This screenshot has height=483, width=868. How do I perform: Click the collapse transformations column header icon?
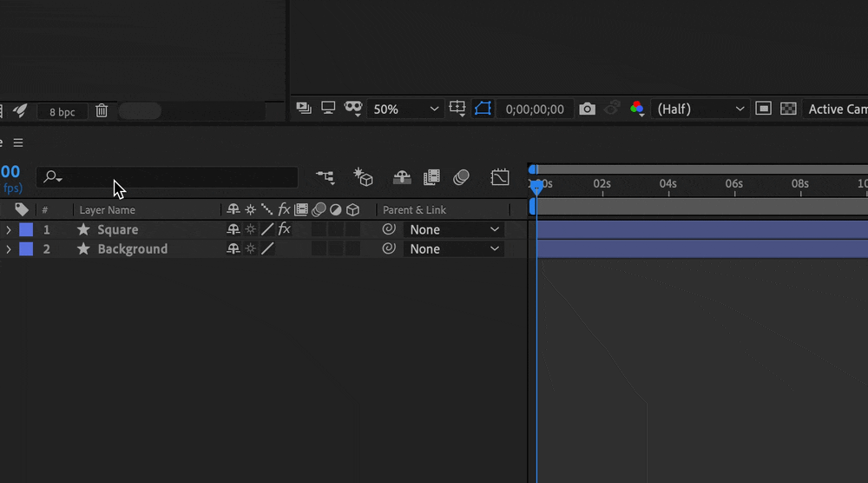click(x=251, y=209)
